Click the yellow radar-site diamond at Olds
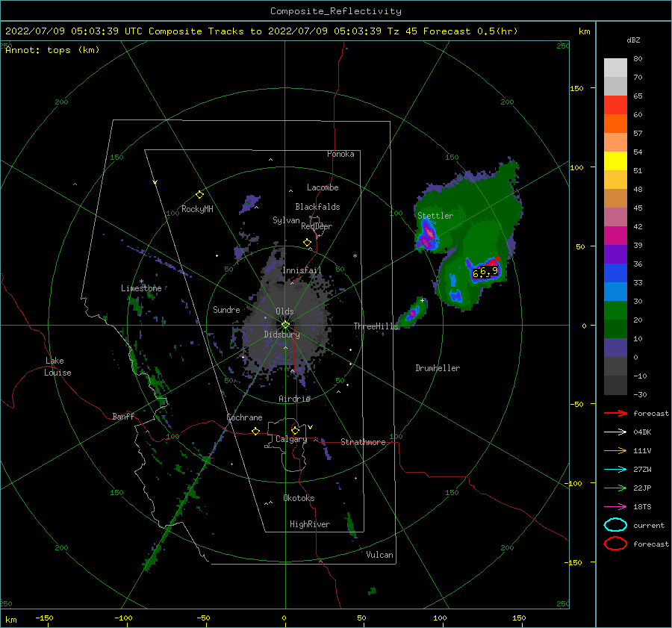Viewport: 672px width, 628px height. click(x=285, y=325)
